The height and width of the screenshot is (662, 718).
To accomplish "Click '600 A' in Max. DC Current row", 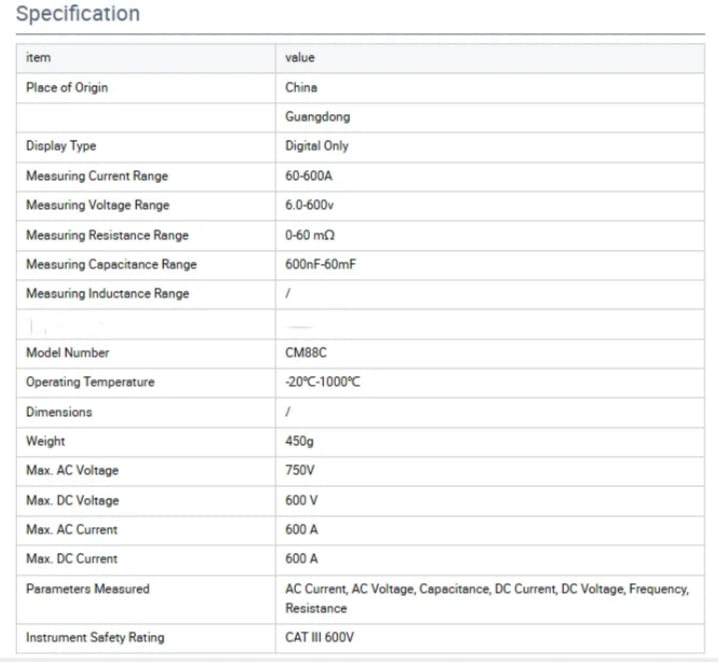I will pos(301,559).
